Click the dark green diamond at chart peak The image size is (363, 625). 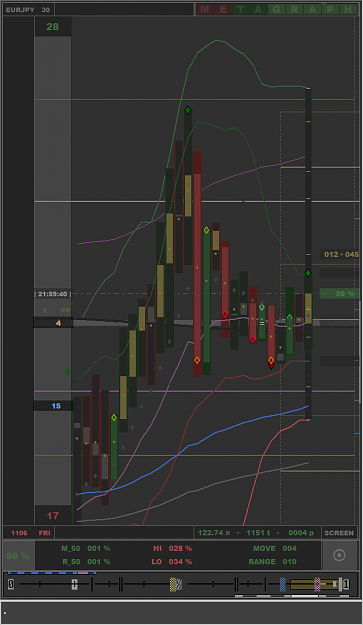tap(188, 110)
